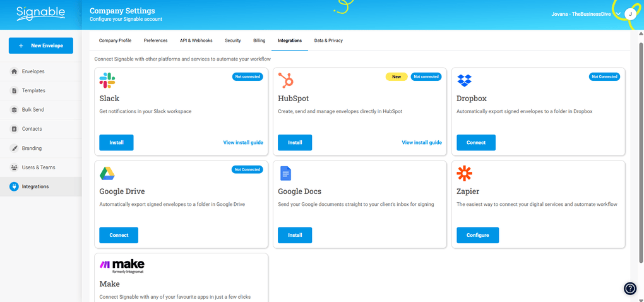Image resolution: width=644 pixels, height=302 pixels.
Task: Connect the Dropbox integration
Action: (x=476, y=143)
